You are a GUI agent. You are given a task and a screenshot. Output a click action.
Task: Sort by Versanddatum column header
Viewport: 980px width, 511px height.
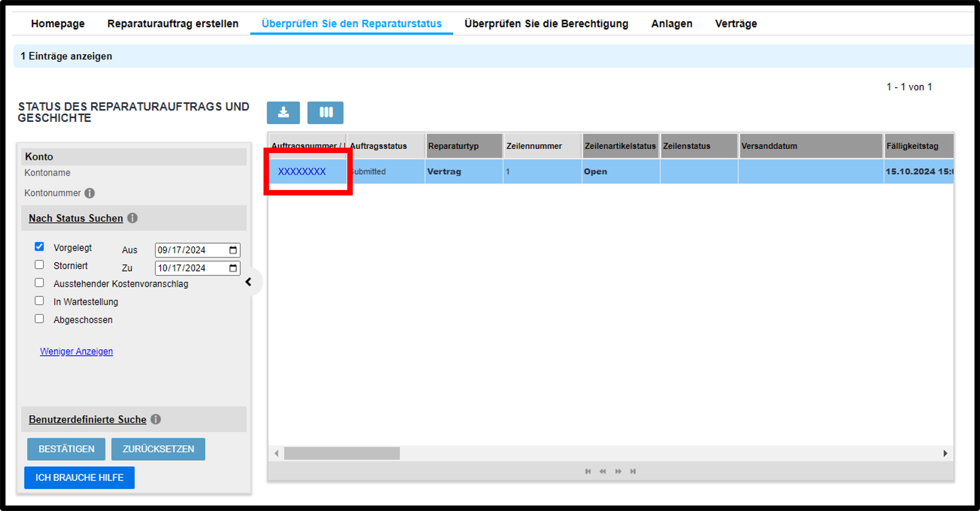pos(811,146)
